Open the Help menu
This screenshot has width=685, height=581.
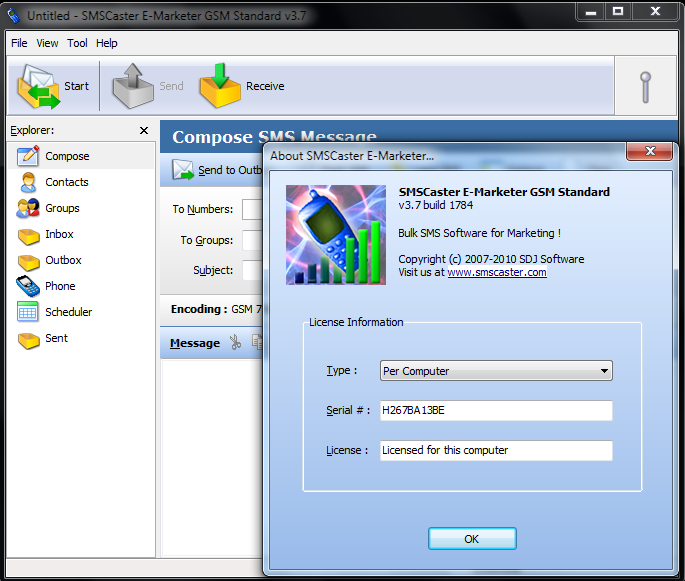(107, 43)
